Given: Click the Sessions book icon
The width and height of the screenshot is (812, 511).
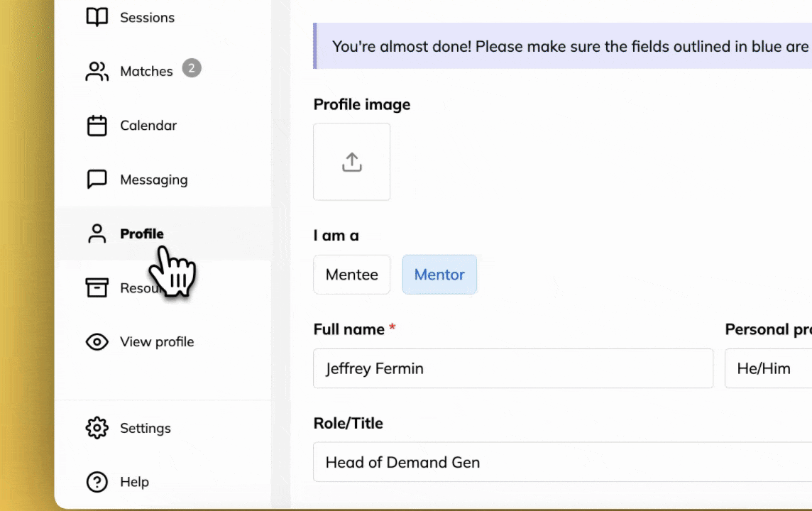Looking at the screenshot, I should [x=97, y=17].
